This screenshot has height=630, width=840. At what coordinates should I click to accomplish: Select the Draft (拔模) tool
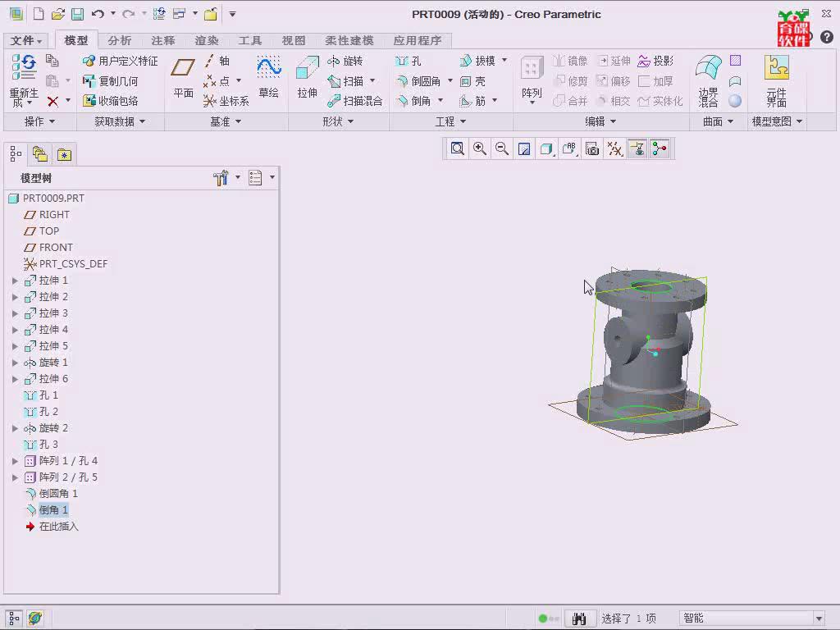click(477, 61)
